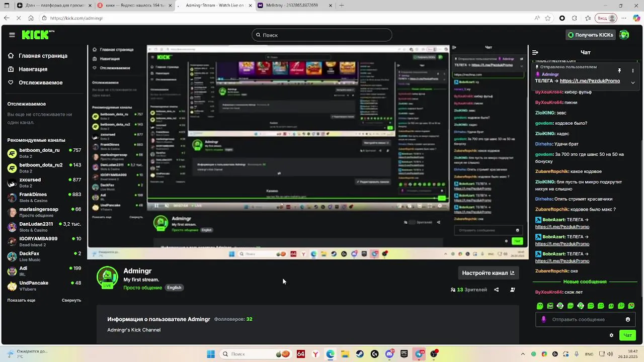Screen dimensions: 644x362
Task: Unpin the pinned chat message
Action: pos(619,71)
